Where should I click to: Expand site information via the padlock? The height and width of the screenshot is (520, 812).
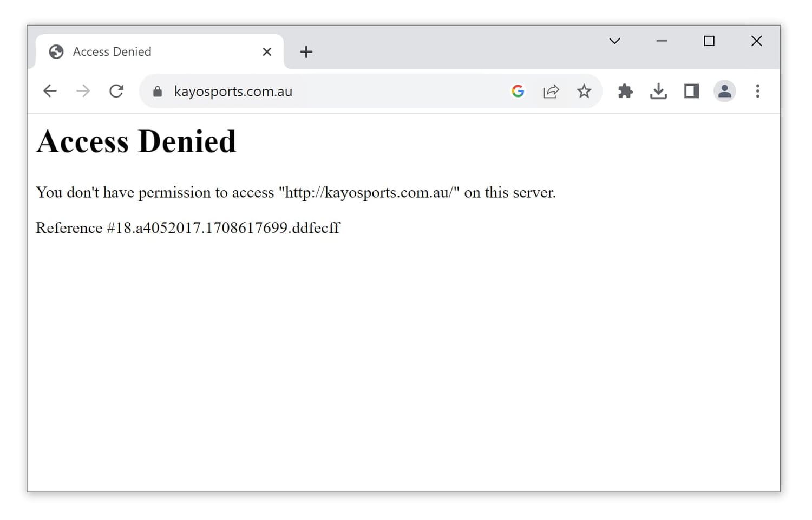tap(158, 91)
